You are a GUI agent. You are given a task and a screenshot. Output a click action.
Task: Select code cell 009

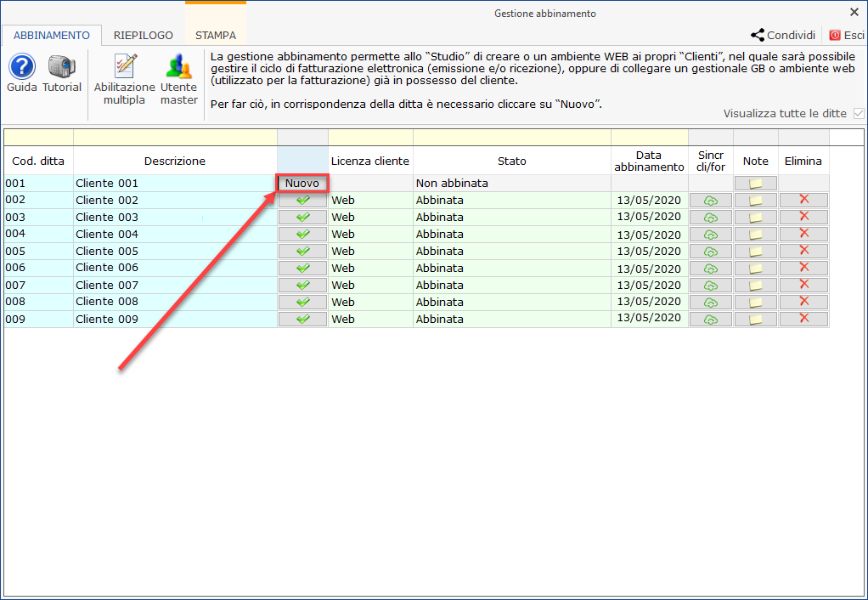coord(39,319)
